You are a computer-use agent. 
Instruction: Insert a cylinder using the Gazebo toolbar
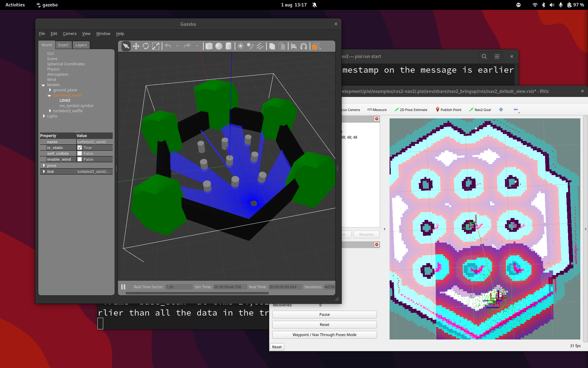tap(228, 46)
